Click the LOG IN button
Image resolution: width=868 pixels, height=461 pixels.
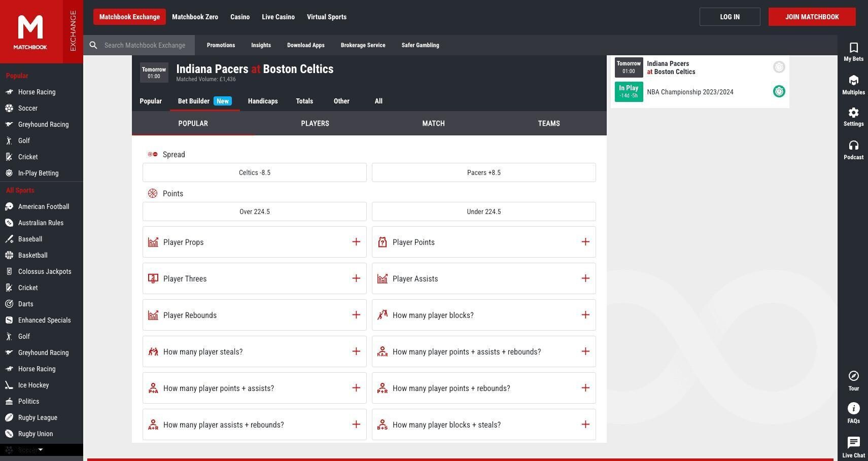click(730, 17)
